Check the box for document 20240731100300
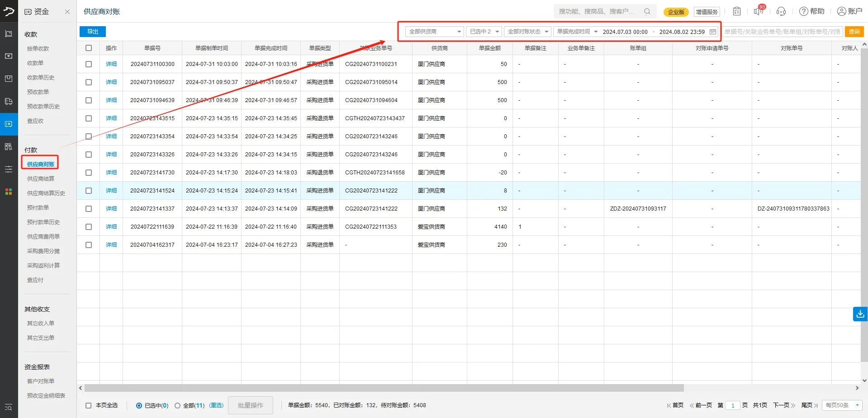 pyautogui.click(x=89, y=64)
